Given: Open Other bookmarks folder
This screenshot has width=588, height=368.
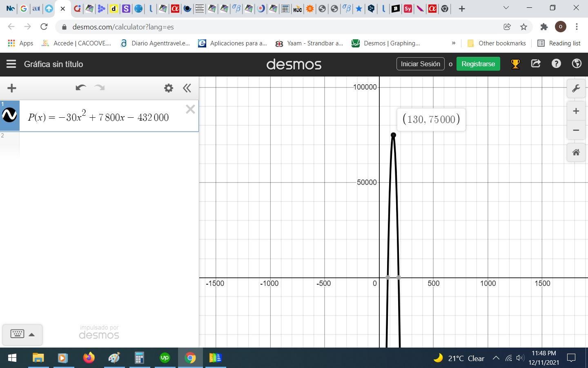Looking at the screenshot, I should pyautogui.click(x=497, y=43).
